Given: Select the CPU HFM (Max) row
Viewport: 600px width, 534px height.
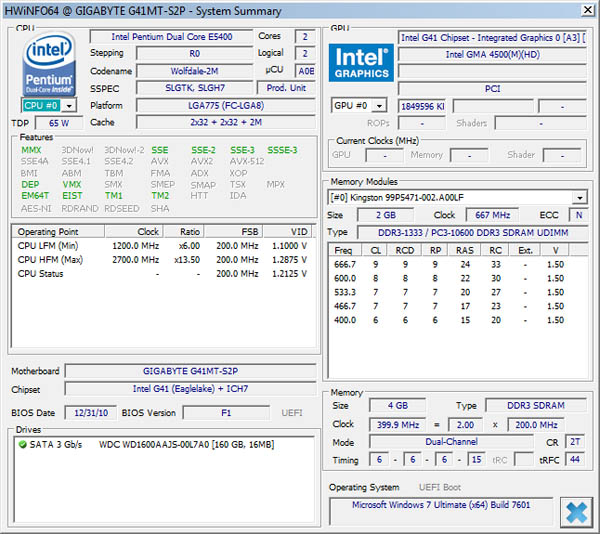Looking at the screenshot, I should pos(163,260).
